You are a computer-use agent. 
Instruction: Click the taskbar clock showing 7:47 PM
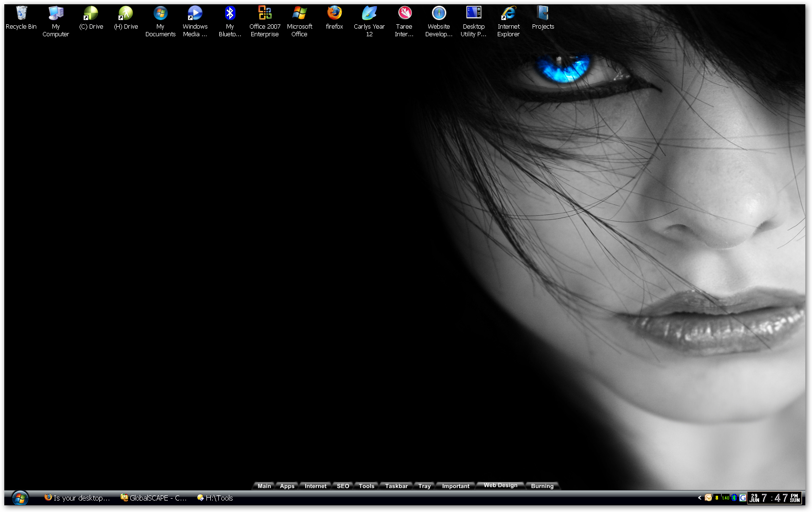[x=775, y=498]
